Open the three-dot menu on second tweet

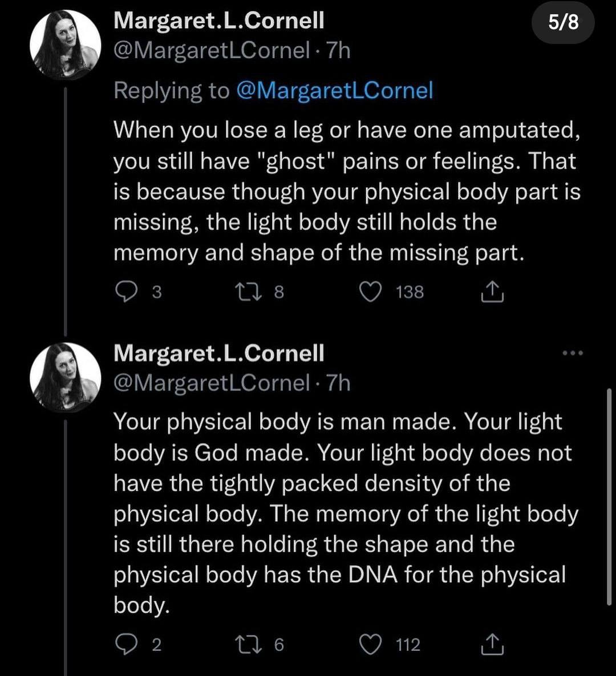[573, 353]
